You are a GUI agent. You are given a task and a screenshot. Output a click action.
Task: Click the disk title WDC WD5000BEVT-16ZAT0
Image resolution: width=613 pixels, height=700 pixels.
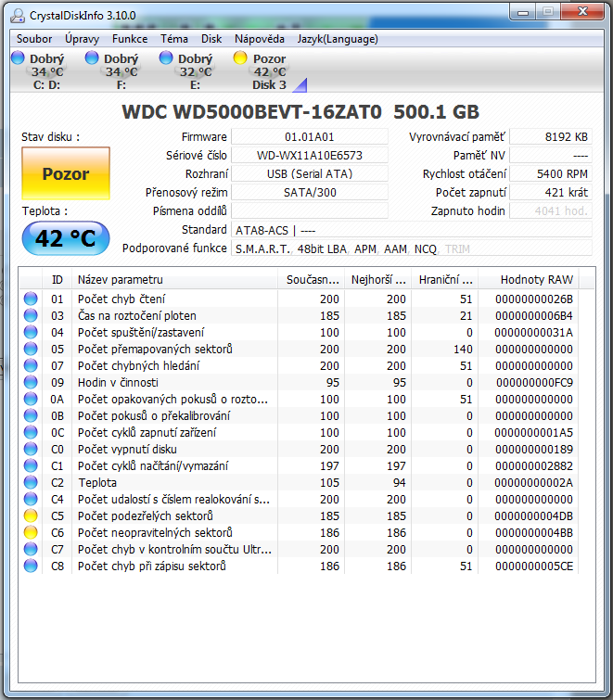click(x=252, y=111)
